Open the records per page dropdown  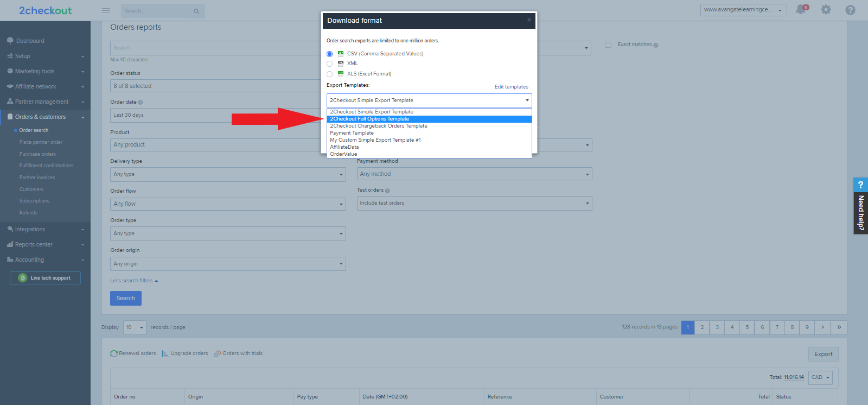coord(135,327)
